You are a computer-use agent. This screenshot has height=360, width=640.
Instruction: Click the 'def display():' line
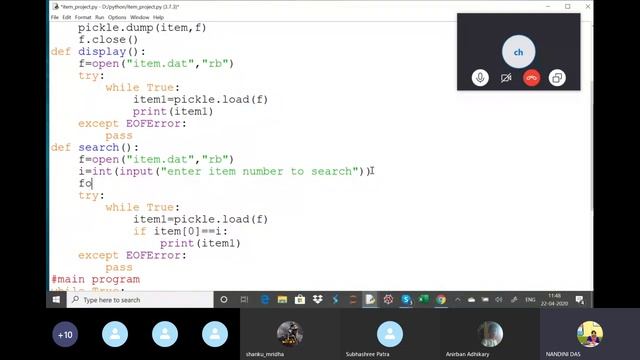pyautogui.click(x=98, y=52)
